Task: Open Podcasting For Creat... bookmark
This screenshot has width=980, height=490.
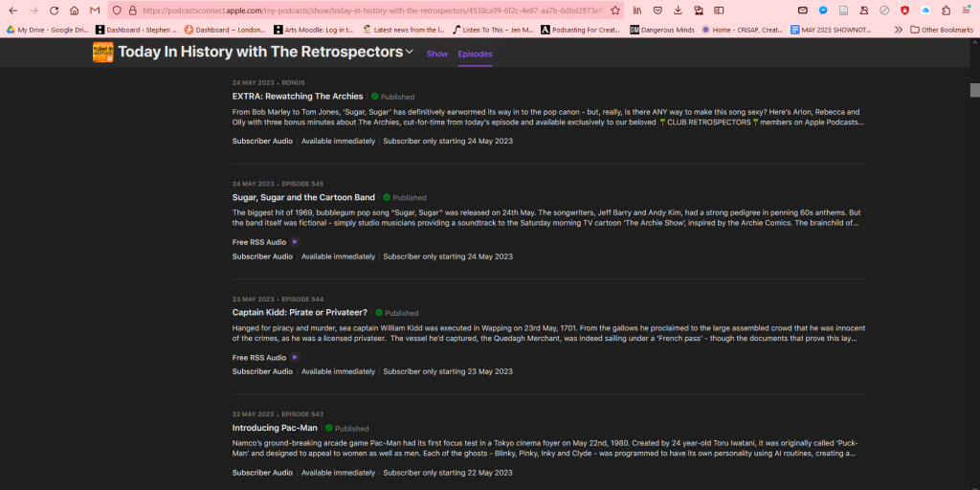Action: (582, 30)
